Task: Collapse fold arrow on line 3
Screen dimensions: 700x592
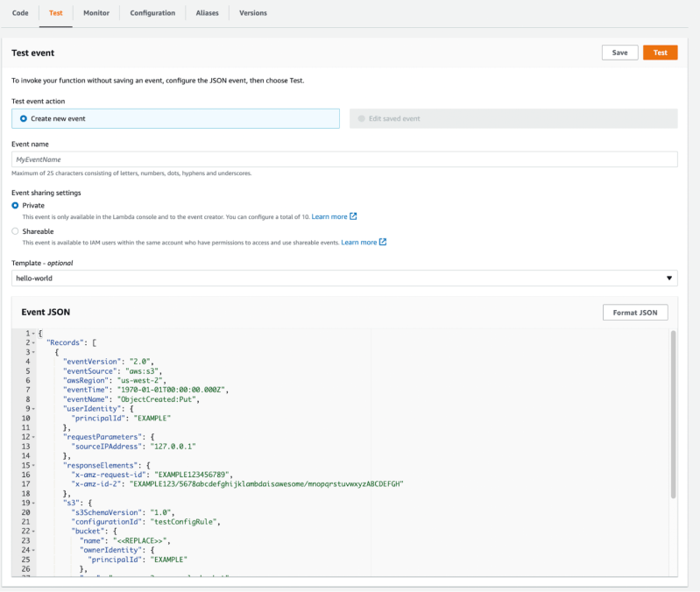Action: click(x=33, y=352)
